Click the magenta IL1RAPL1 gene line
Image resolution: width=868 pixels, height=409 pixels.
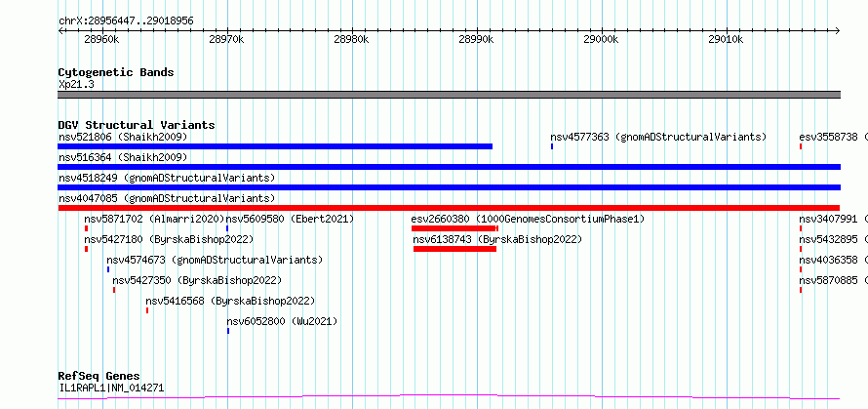pyautogui.click(x=449, y=396)
